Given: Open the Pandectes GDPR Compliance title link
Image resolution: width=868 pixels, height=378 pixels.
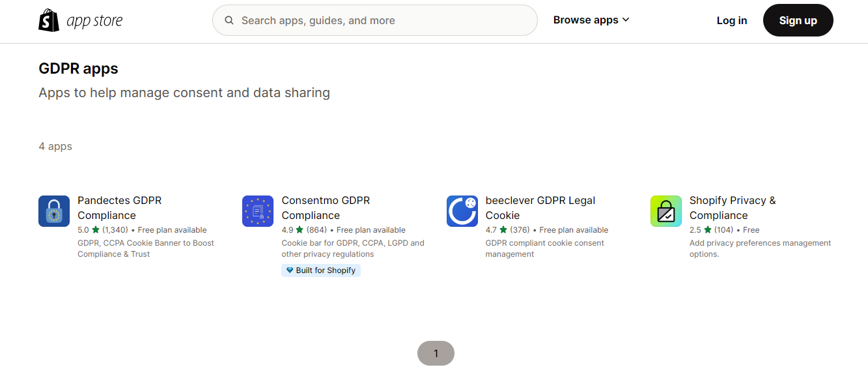Looking at the screenshot, I should (x=120, y=208).
